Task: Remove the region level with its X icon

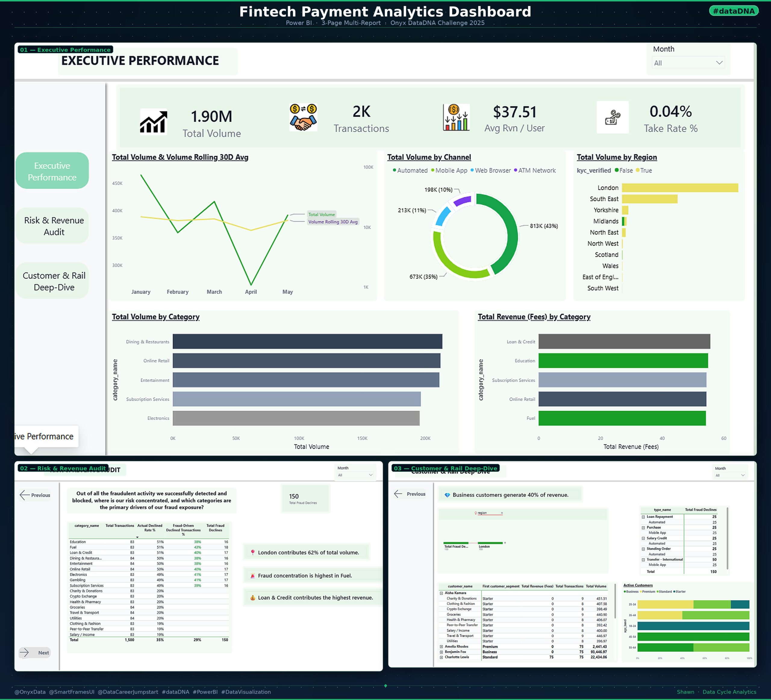Action: tap(502, 513)
